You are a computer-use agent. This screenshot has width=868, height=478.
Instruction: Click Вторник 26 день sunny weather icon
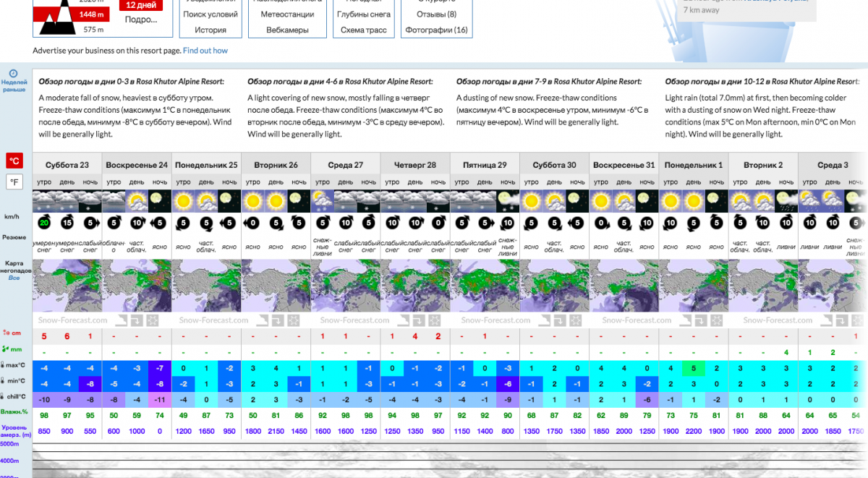pos(276,200)
